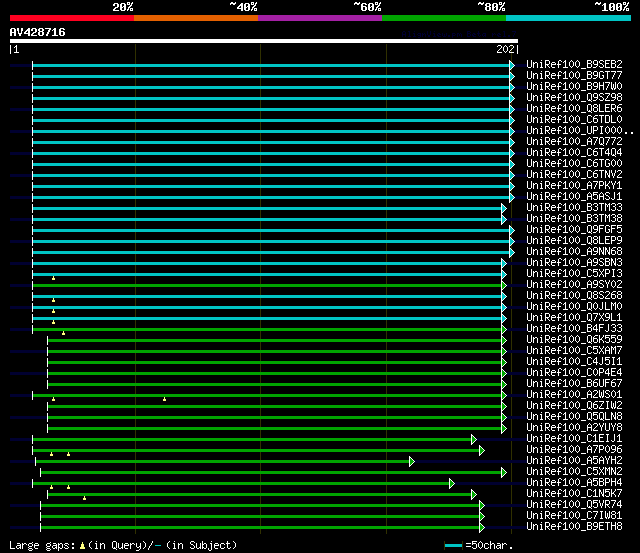
Task: Click the yellow gap symbol in the legend
Action: [x=82, y=545]
